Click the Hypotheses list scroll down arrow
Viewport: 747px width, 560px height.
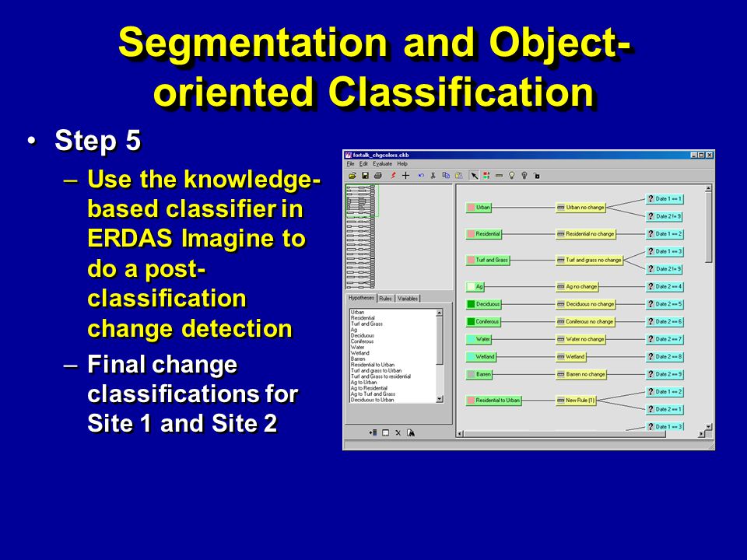(x=439, y=400)
